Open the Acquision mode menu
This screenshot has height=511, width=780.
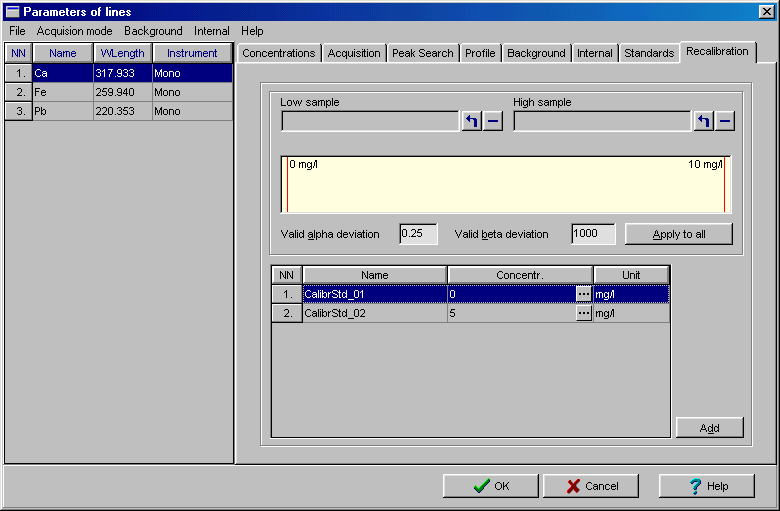[74, 31]
